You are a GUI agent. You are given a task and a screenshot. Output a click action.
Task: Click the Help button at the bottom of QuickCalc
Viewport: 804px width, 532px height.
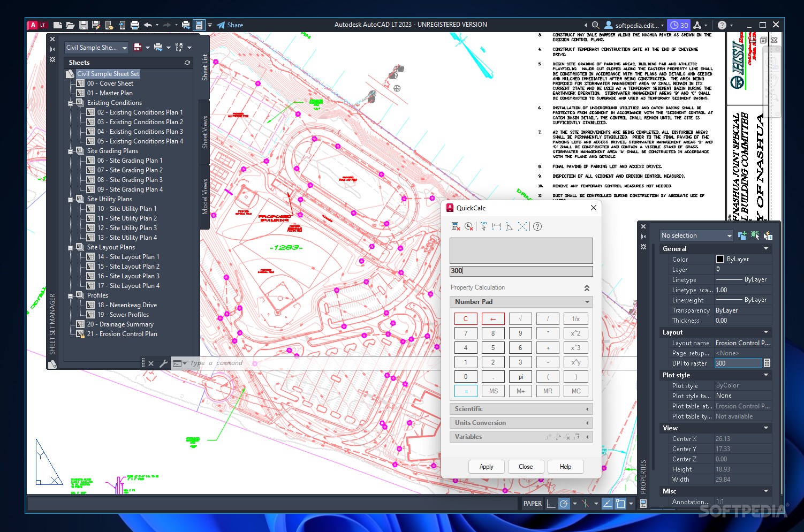click(x=565, y=467)
